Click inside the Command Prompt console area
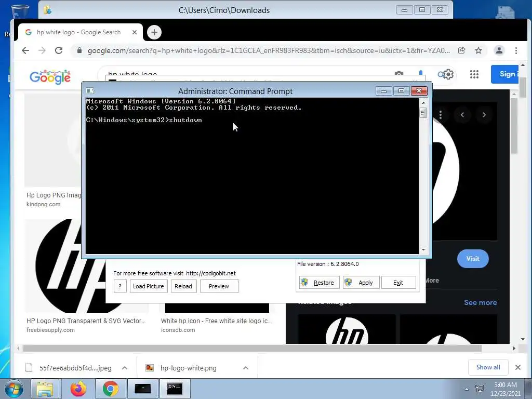The height and width of the screenshot is (399, 532). point(252,176)
